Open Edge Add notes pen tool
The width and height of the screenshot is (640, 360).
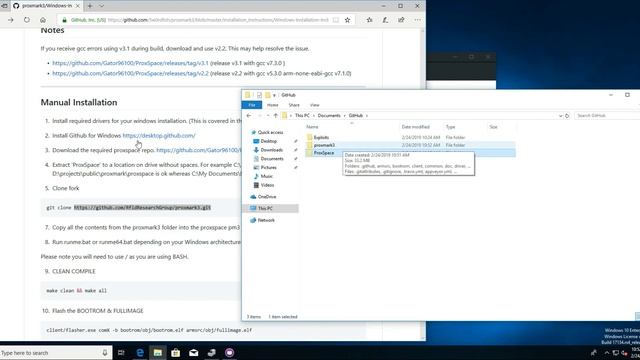tap(385, 20)
